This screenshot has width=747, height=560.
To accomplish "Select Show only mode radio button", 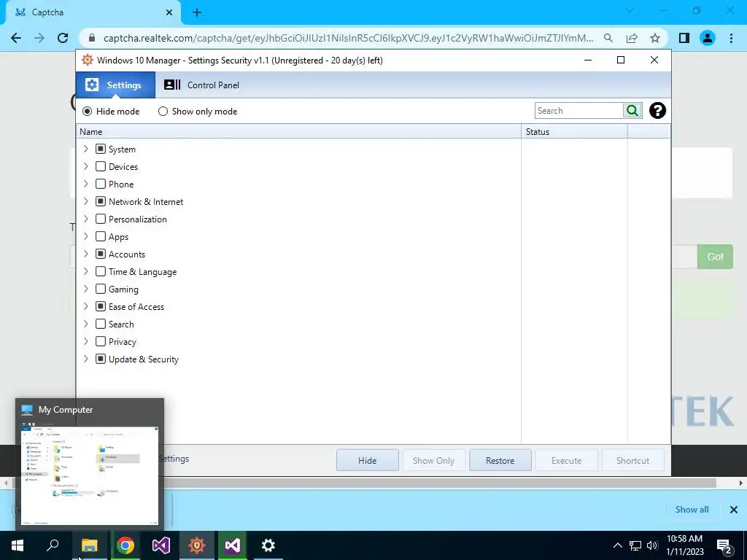I will click(x=163, y=111).
